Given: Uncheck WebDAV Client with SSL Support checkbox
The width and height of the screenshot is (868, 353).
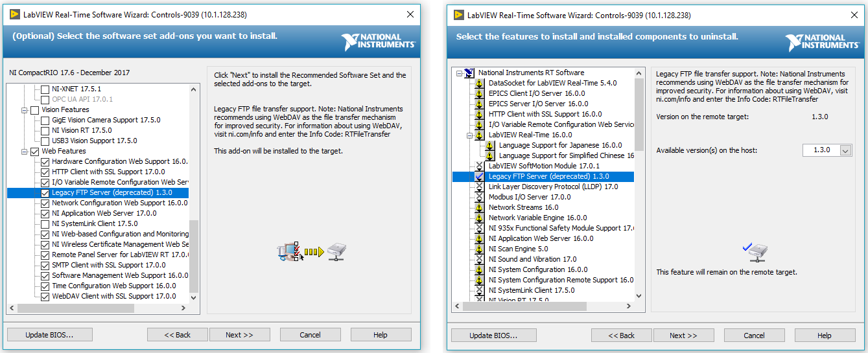Looking at the screenshot, I should point(45,296).
